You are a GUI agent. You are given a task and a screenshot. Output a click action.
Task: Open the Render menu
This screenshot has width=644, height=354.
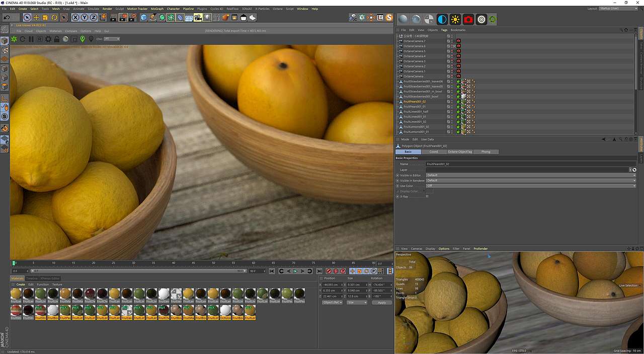point(107,9)
